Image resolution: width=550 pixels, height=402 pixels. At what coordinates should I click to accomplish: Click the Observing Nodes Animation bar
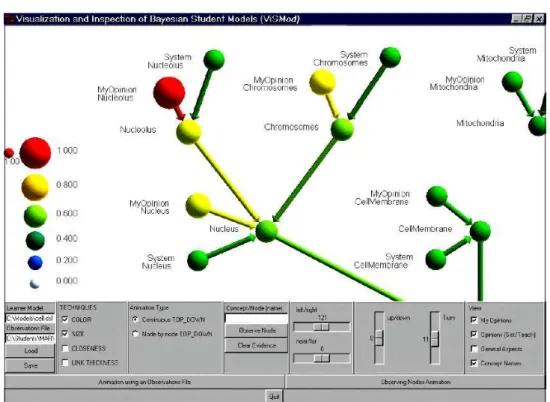(415, 382)
